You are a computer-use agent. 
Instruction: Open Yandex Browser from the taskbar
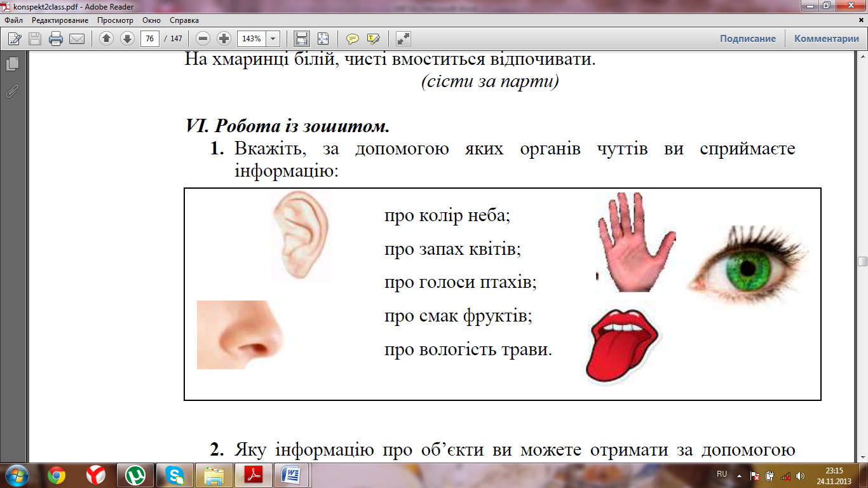[96, 475]
